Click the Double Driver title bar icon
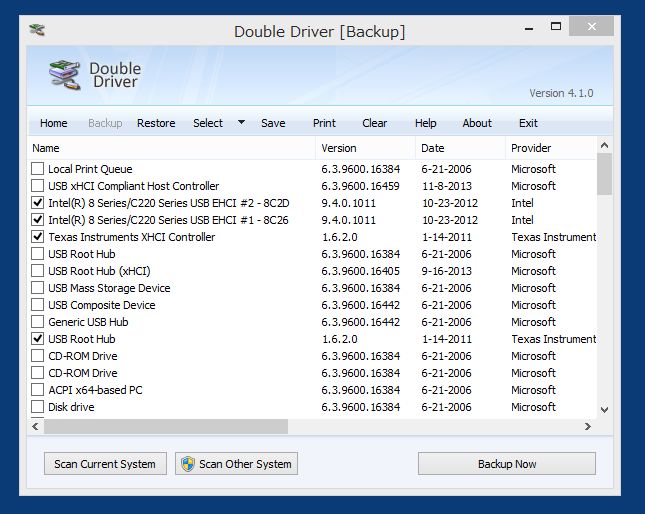This screenshot has width=645, height=514. pyautogui.click(x=37, y=30)
